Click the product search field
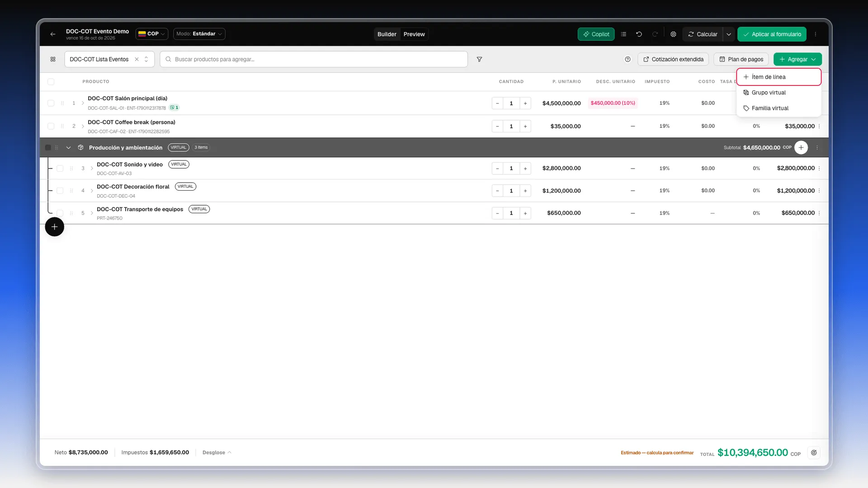The image size is (868, 488). coord(313,59)
